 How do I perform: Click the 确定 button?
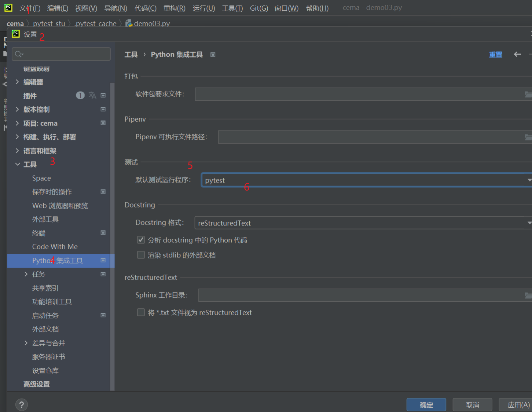pyautogui.click(x=426, y=405)
